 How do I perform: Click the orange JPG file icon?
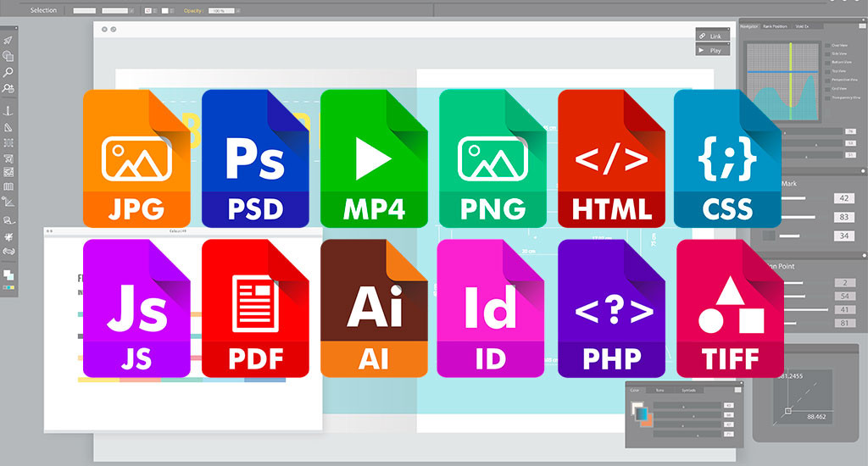pyautogui.click(x=136, y=158)
